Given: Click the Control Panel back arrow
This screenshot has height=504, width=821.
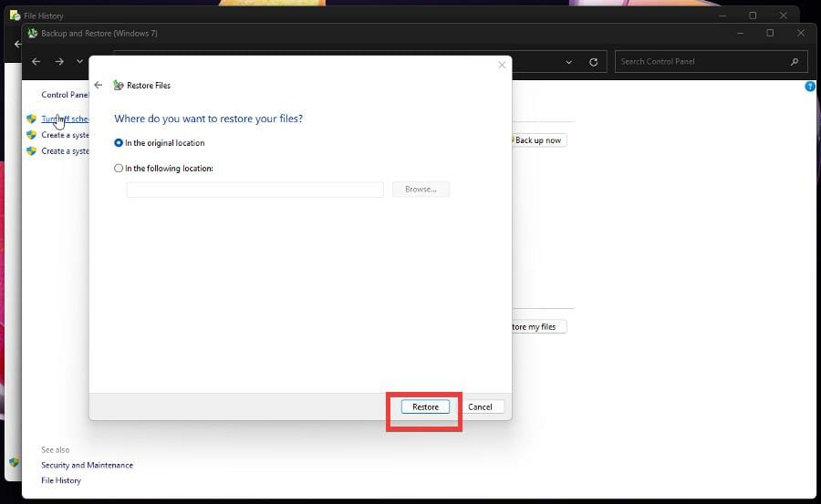Looking at the screenshot, I should click(36, 62).
